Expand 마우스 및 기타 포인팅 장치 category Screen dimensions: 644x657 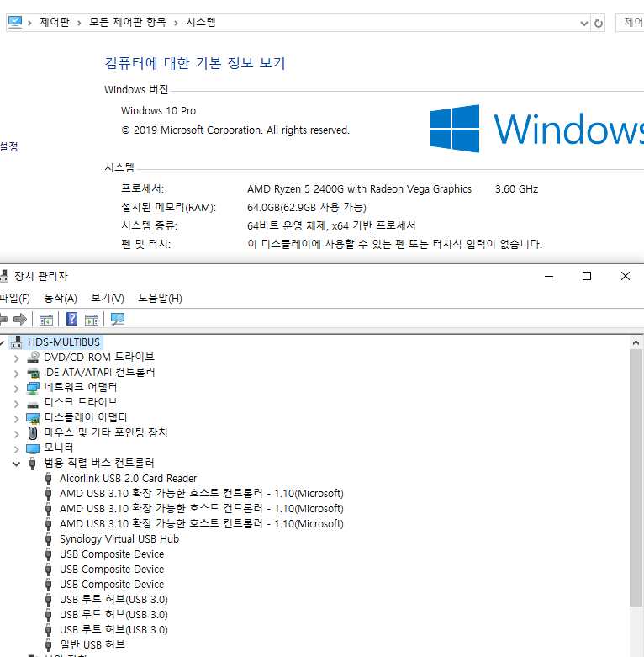[16, 434]
